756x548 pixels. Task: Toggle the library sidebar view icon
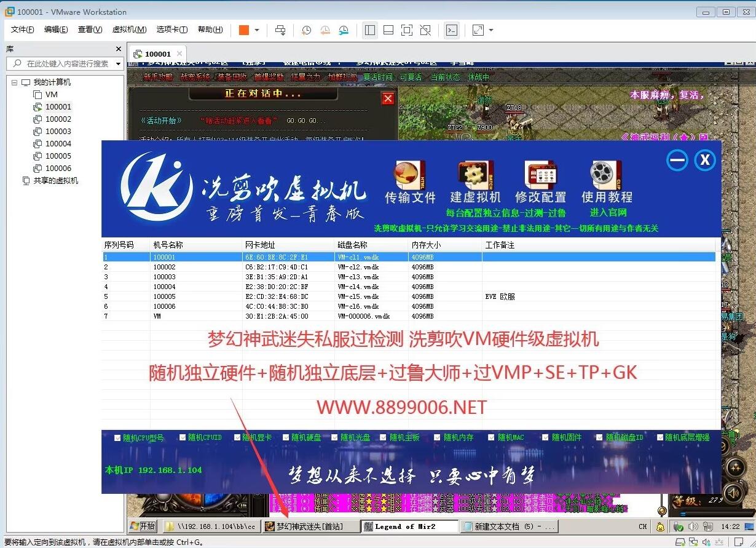coord(369,30)
